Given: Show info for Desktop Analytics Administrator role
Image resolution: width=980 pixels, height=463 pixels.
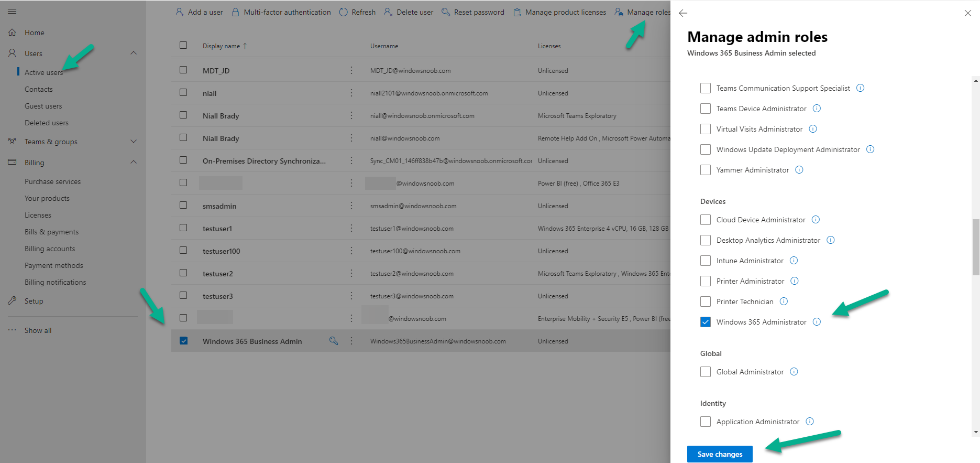Looking at the screenshot, I should (831, 240).
